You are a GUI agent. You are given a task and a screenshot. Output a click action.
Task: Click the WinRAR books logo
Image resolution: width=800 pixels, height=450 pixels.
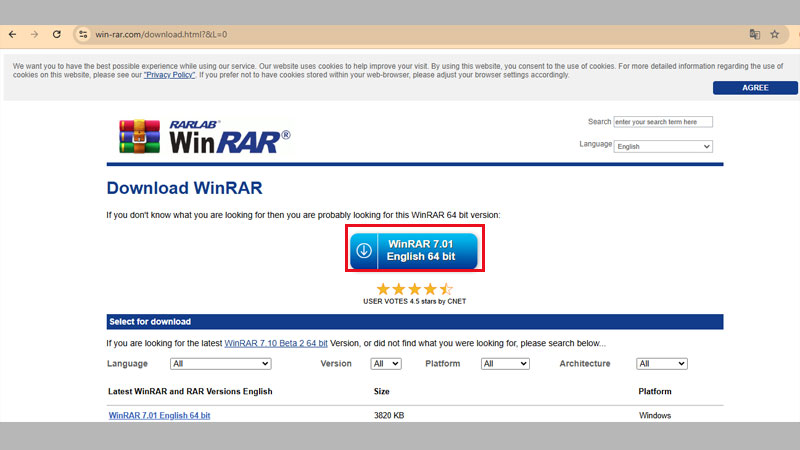tap(139, 136)
